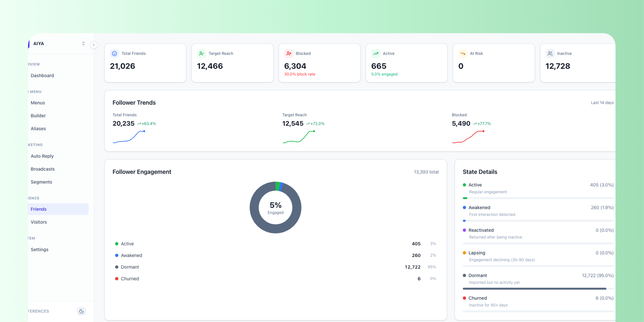The width and height of the screenshot is (644, 322).
Task: Click the blue Awakened dot in the engagement legend
Action: [x=117, y=255]
